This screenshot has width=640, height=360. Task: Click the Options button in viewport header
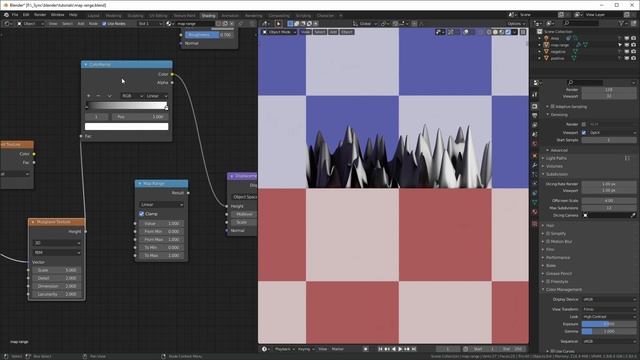pyautogui.click(x=516, y=24)
